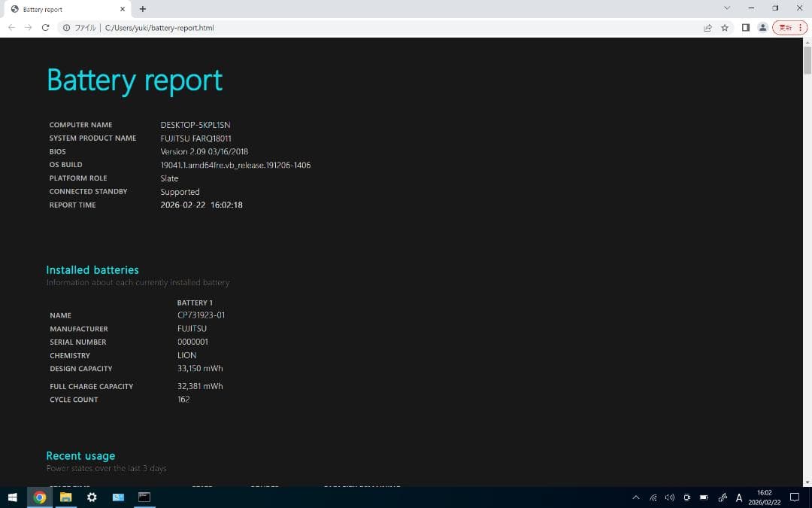Open File Explorer from taskbar
812x508 pixels.
(65, 497)
